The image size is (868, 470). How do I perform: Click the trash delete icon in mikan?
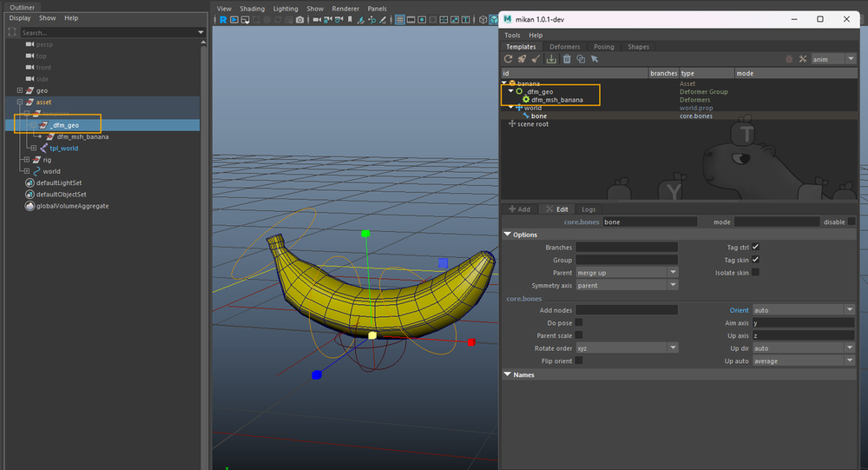click(x=567, y=59)
